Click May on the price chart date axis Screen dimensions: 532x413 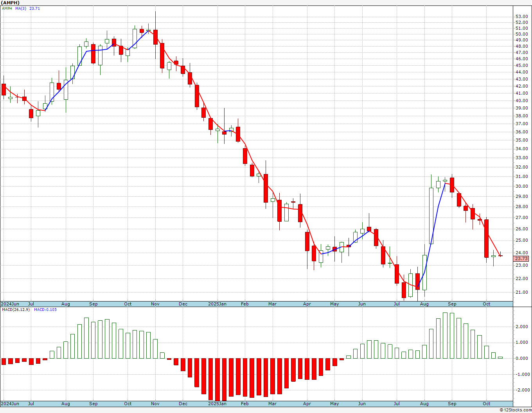[x=334, y=304]
